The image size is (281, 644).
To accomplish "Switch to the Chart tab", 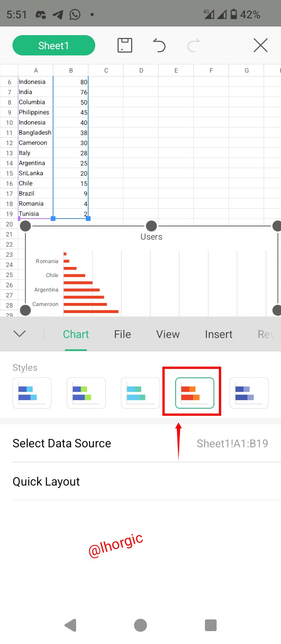I will [76, 334].
